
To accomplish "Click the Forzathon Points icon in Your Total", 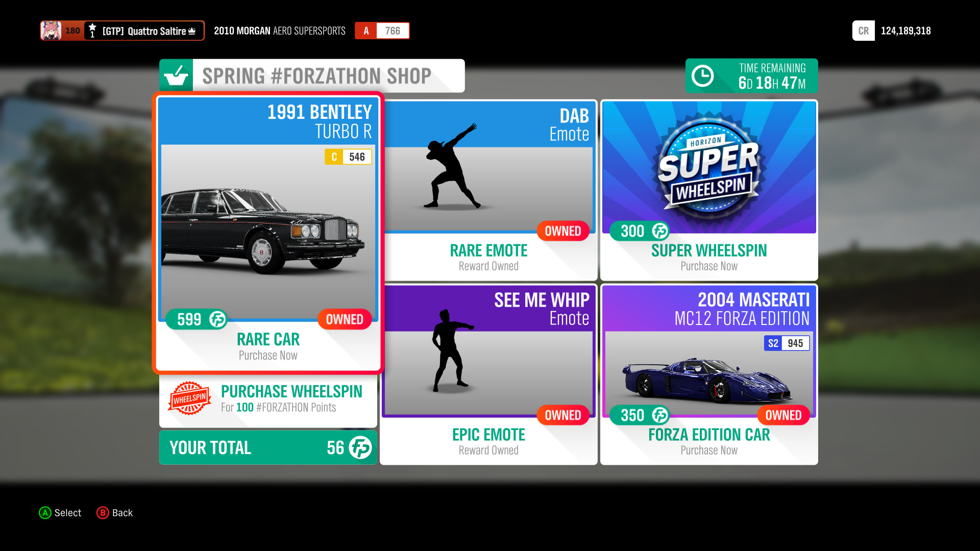I will [x=360, y=448].
